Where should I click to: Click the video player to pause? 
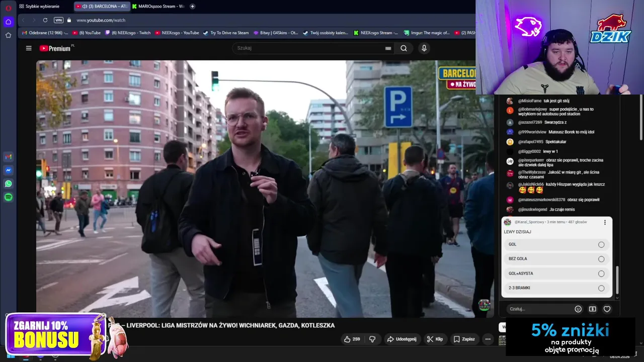265,189
